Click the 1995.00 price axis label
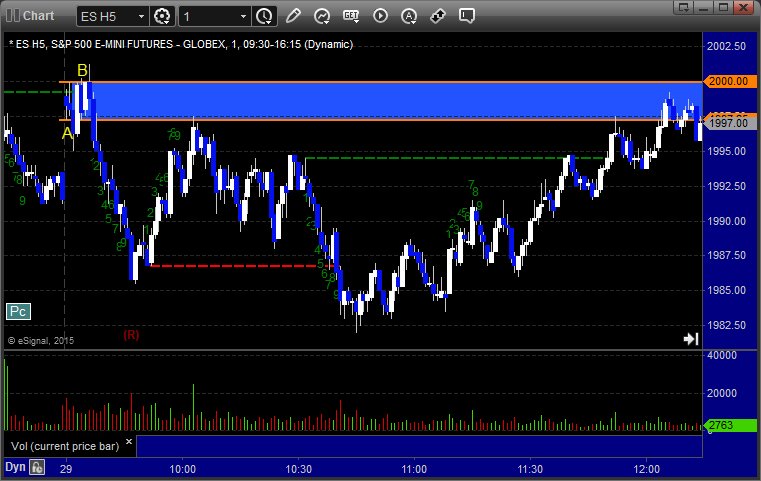Viewport: 761px width, 481px height. pyautogui.click(x=727, y=151)
